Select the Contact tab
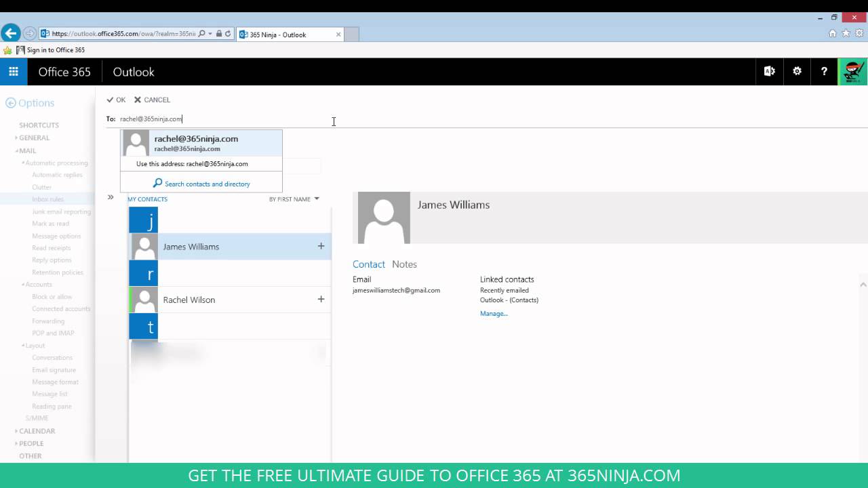 coord(369,264)
